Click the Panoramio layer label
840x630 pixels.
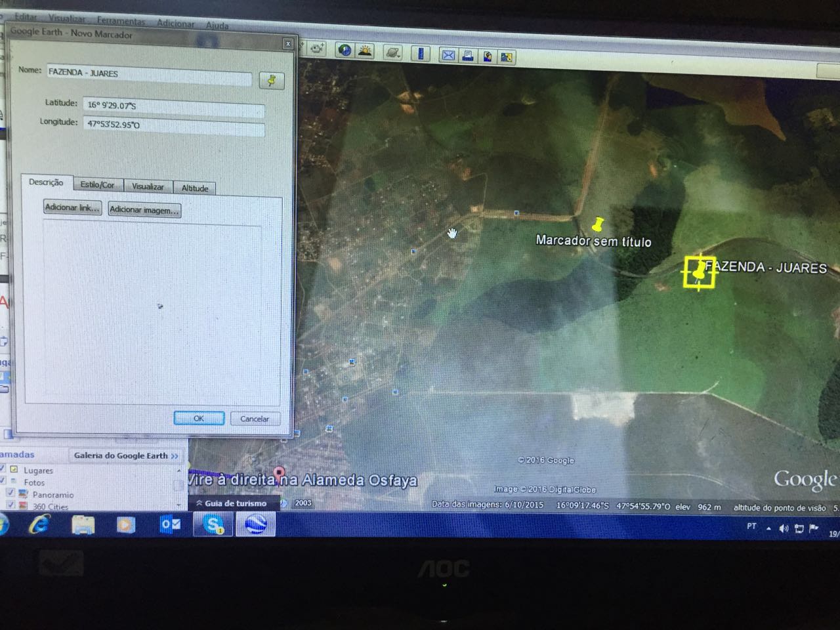pos(53,495)
